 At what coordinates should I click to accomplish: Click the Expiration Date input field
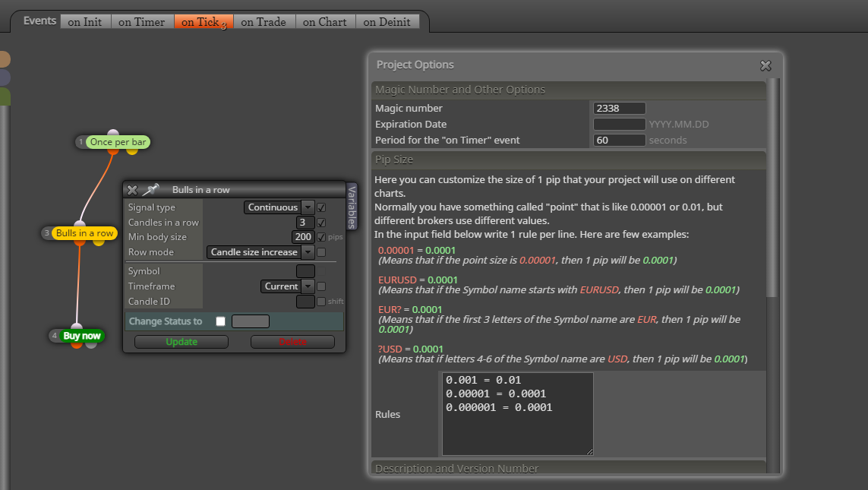tap(620, 124)
